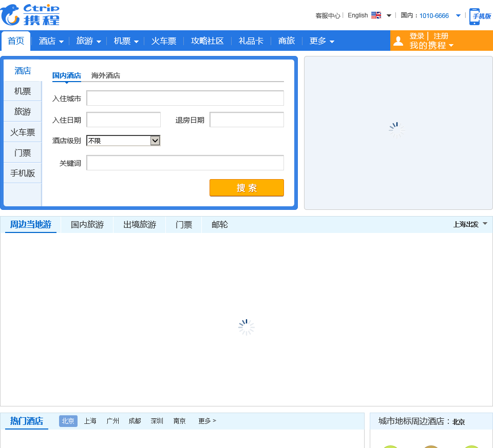
Task: Go to the 首页 tab
Action: tap(16, 41)
